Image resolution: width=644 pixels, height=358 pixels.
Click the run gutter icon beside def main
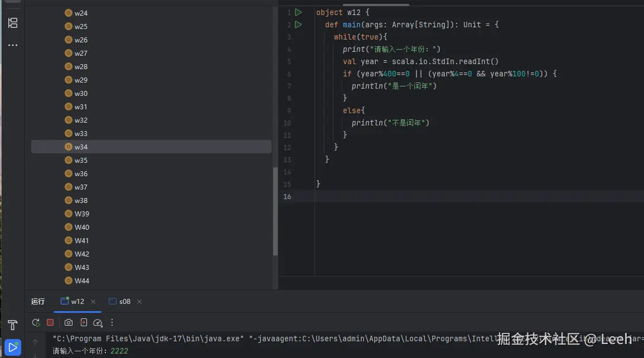coord(299,25)
